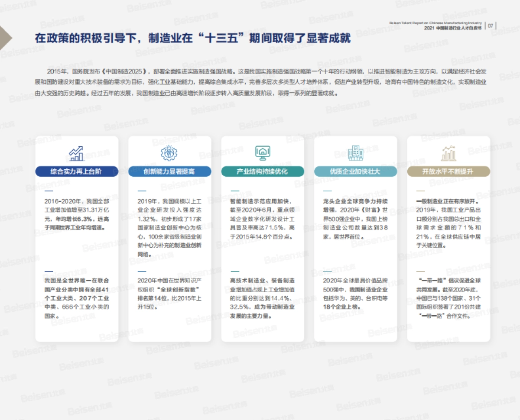Viewport: 520px width, 420px height.
Task: Click the 创新能力显著提高 banner
Action: [169, 171]
